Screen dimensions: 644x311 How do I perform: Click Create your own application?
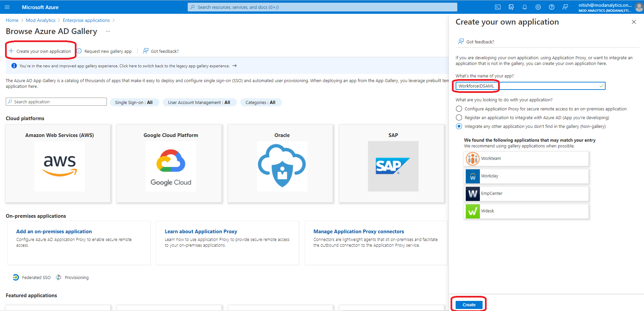point(40,51)
